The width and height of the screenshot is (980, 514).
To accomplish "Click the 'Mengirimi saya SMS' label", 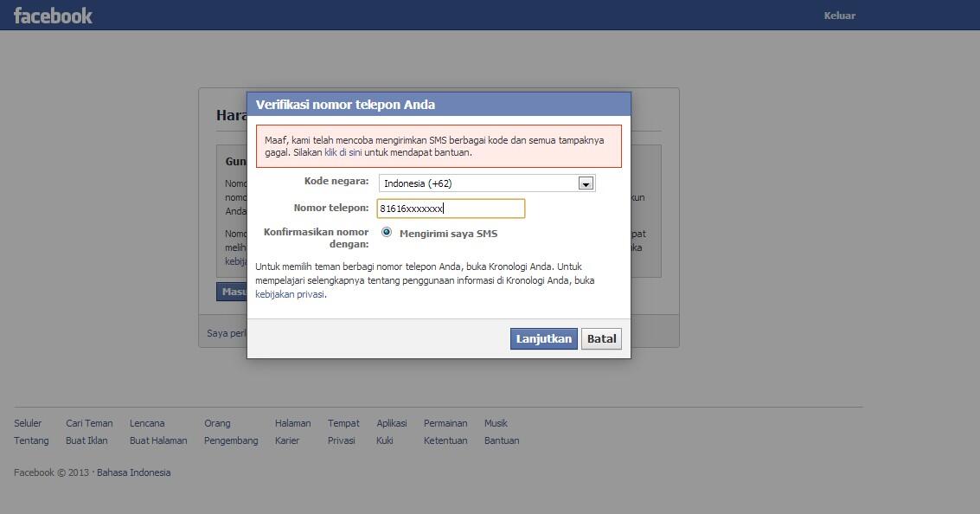I will 448,234.
